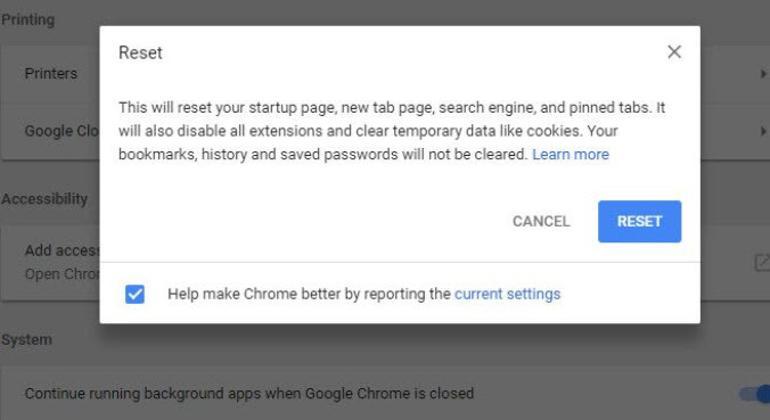The width and height of the screenshot is (770, 420).
Task: Expand the Printers row arrow
Action: point(761,74)
